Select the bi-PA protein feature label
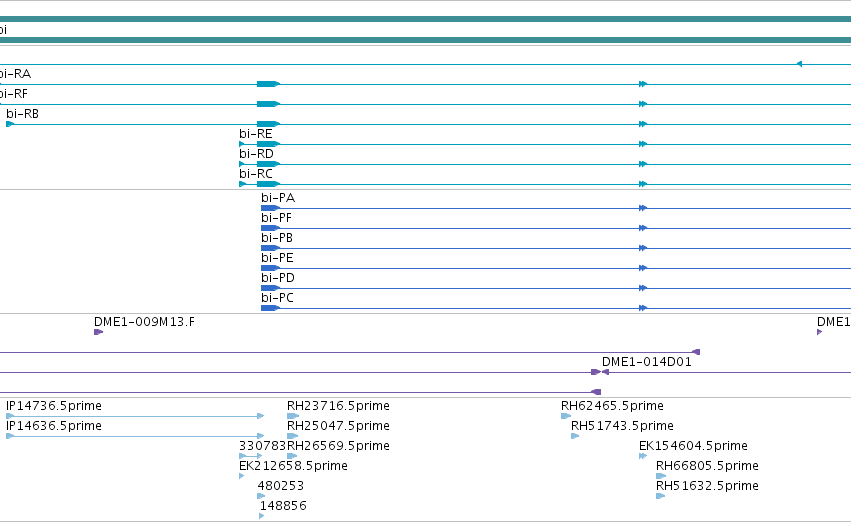Screen dimensions: 851x522 (278, 198)
